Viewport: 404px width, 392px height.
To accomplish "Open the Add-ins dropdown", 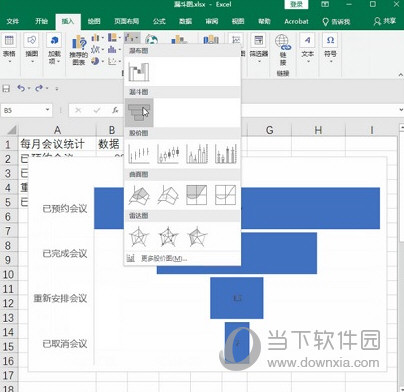I will tap(54, 49).
